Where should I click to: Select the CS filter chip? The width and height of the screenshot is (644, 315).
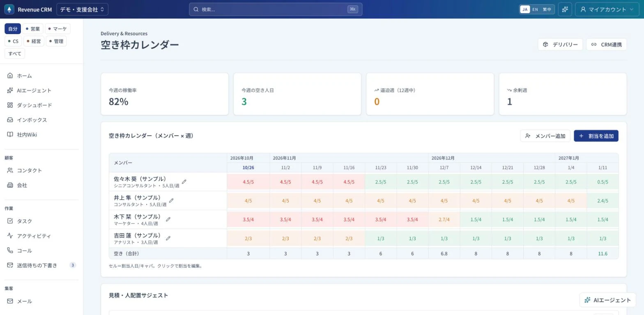point(13,41)
